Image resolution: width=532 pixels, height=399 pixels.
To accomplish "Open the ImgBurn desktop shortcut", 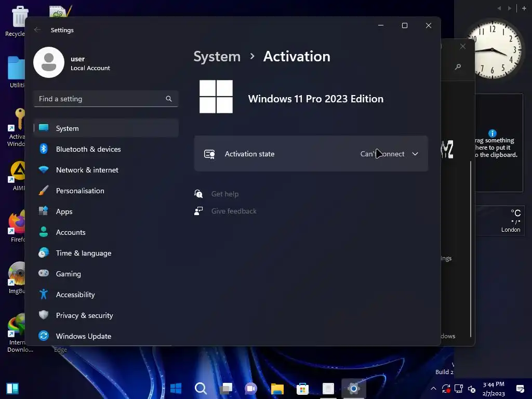I will [17, 277].
